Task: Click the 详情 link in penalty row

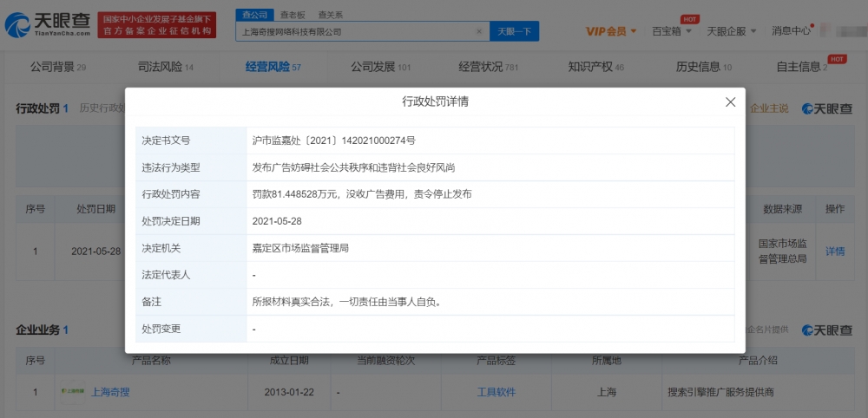Action: [835, 251]
